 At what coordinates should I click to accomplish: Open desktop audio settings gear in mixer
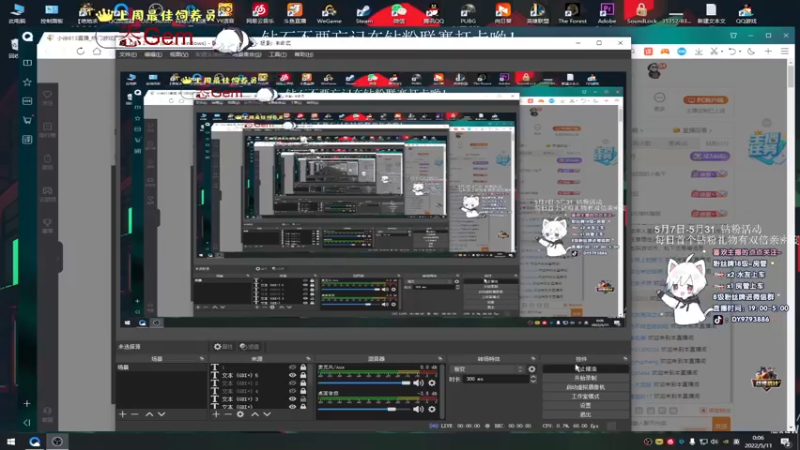[x=432, y=409]
